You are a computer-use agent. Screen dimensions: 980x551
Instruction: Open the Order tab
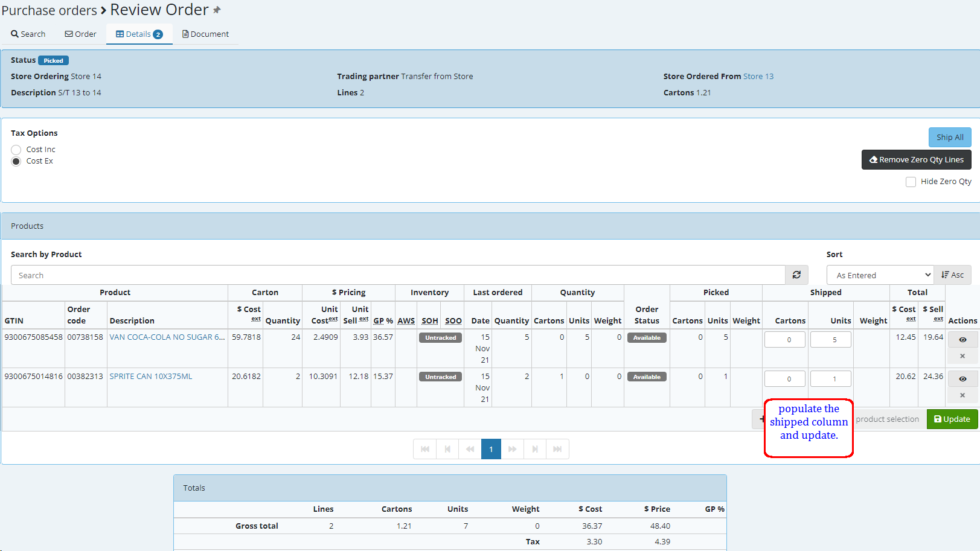pos(80,34)
